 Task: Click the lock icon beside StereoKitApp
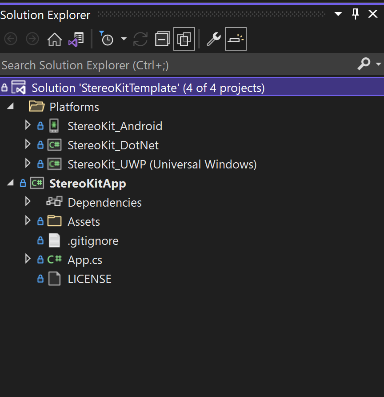[x=23, y=183]
